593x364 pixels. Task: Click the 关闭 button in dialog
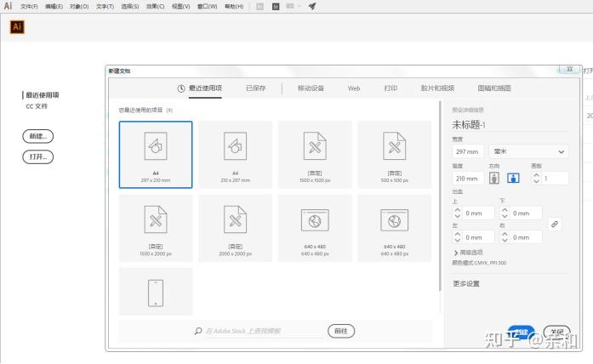(556, 333)
